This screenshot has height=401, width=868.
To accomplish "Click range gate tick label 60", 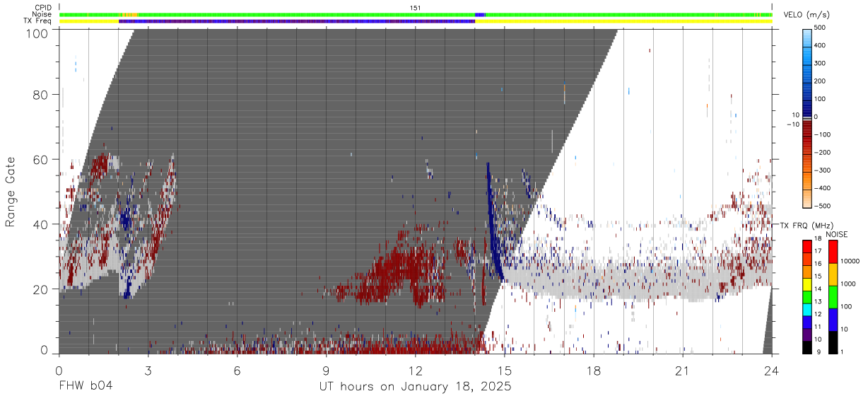I will 42,159.
